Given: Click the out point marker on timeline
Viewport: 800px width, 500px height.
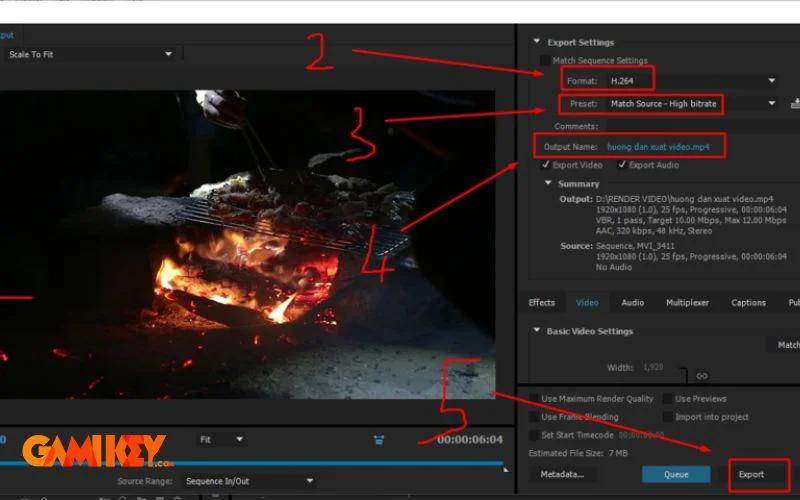Looking at the screenshot, I should pyautogui.click(x=506, y=469).
